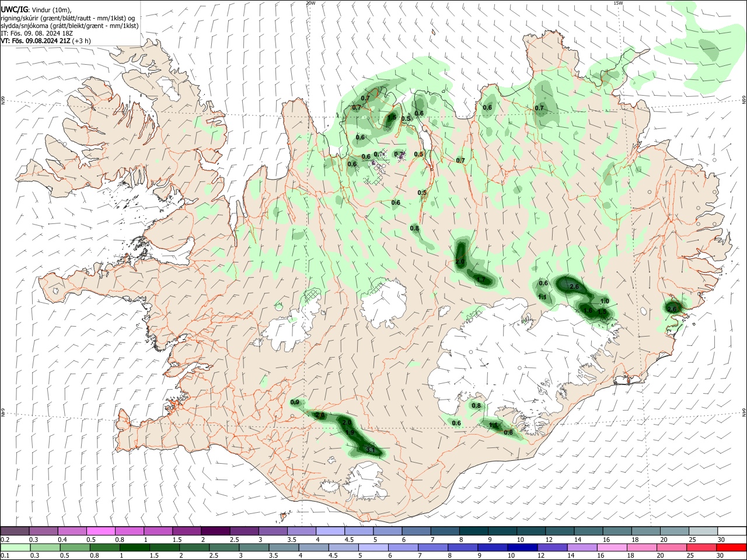Select the darkest purple swatch starting at 2
The image size is (747, 560).
coord(215,531)
